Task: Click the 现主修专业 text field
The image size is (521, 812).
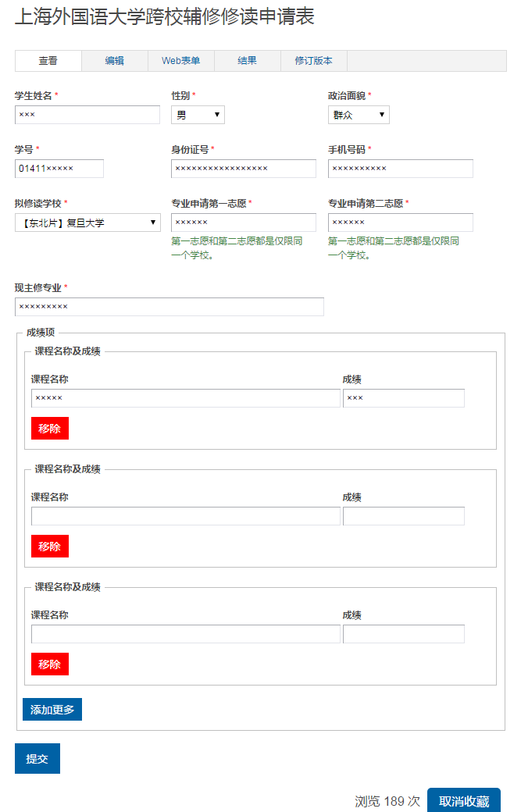Action: [169, 307]
